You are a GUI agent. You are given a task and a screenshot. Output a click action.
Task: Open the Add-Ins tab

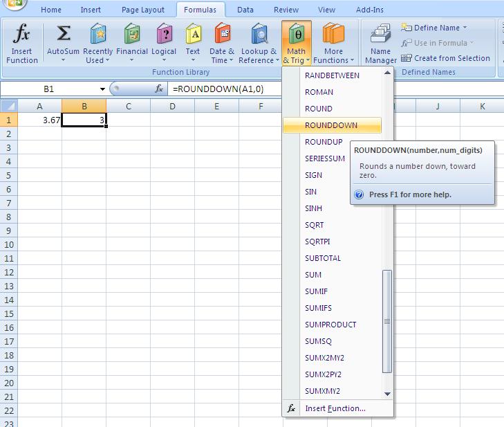pos(370,10)
